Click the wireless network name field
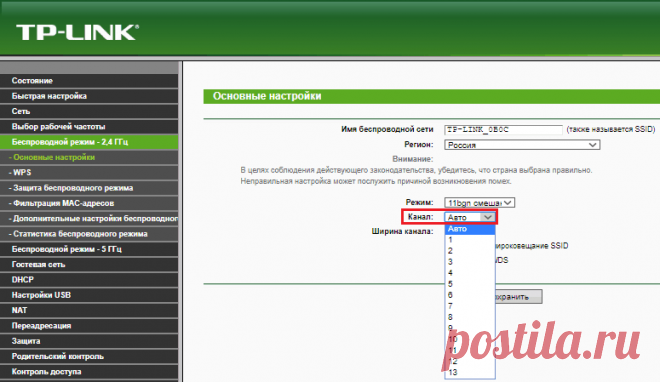Image resolution: width=660 pixels, height=382 pixels. [x=503, y=130]
